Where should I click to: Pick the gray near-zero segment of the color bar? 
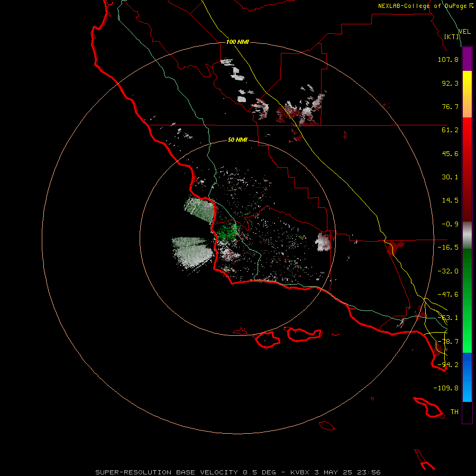[x=467, y=235]
